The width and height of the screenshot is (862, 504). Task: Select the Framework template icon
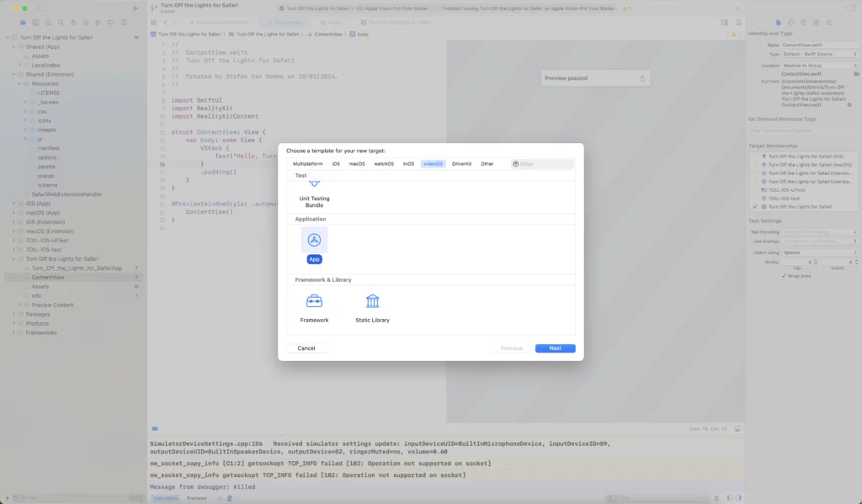click(x=314, y=301)
